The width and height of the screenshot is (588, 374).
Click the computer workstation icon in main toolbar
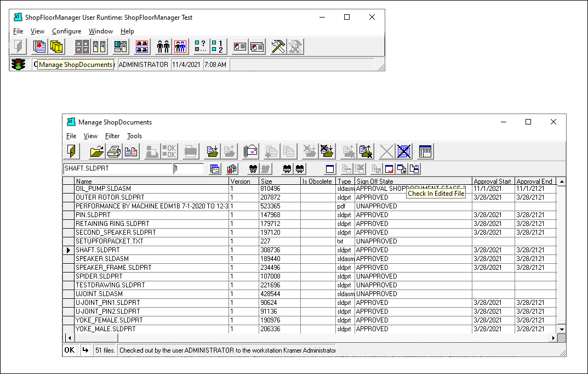(121, 47)
